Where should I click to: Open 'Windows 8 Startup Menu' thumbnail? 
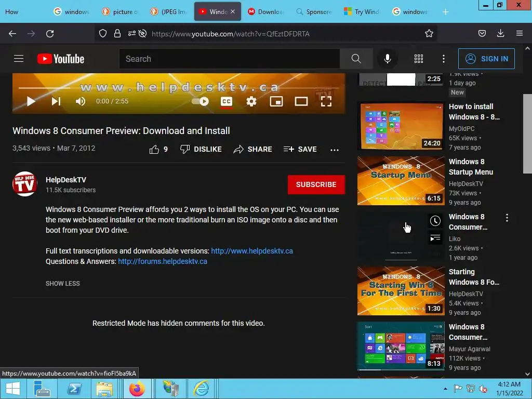click(x=401, y=180)
